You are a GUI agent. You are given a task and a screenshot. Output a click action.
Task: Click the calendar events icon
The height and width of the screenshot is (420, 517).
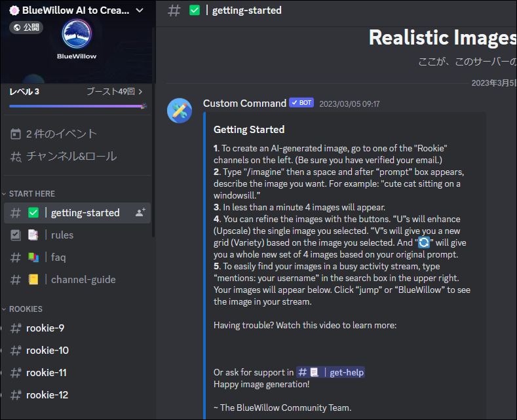click(16, 134)
